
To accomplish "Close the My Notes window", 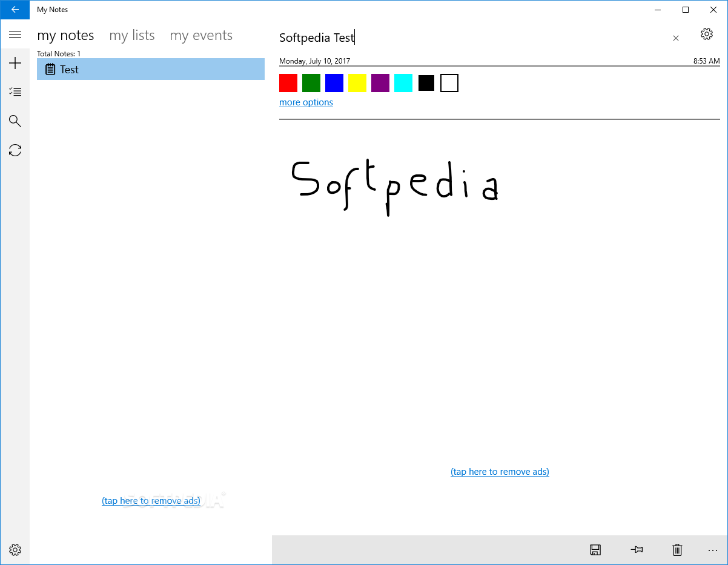I will 713,10.
